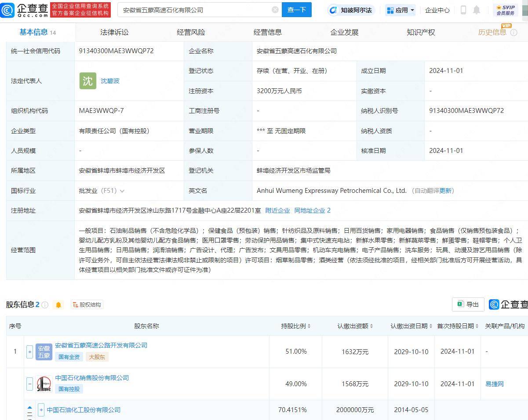Select unified credit code 91340300MAE3WWQP72 value
Image resolution: width=528 pixels, height=420 pixels.
click(x=116, y=51)
